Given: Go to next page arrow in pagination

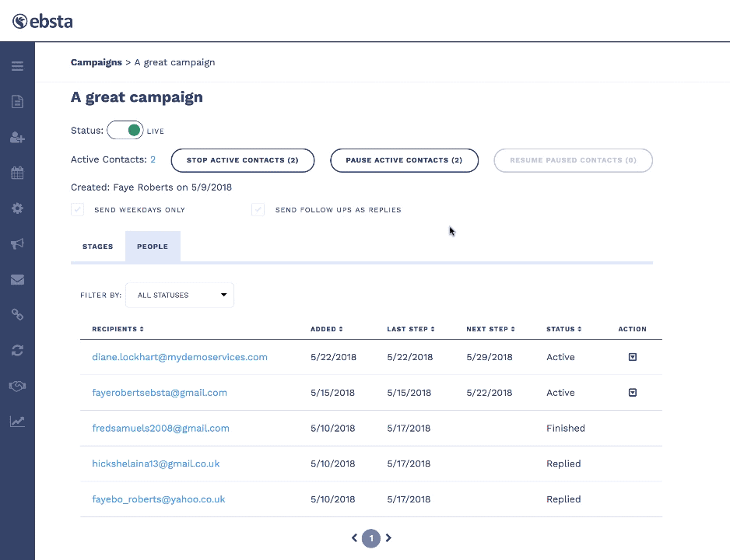Looking at the screenshot, I should coord(388,537).
